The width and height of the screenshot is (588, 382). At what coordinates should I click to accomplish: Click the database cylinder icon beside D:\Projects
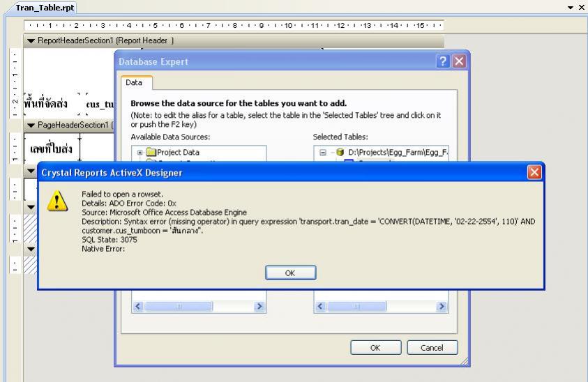tap(340, 152)
